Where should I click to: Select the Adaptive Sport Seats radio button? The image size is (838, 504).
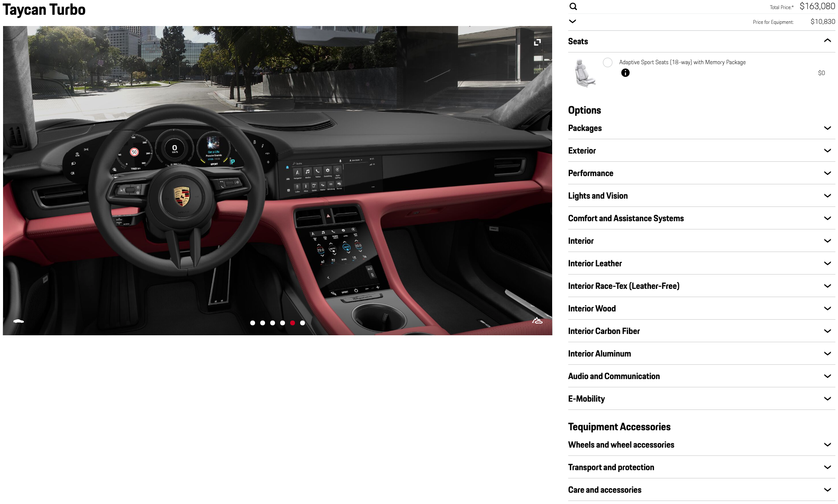click(x=607, y=62)
